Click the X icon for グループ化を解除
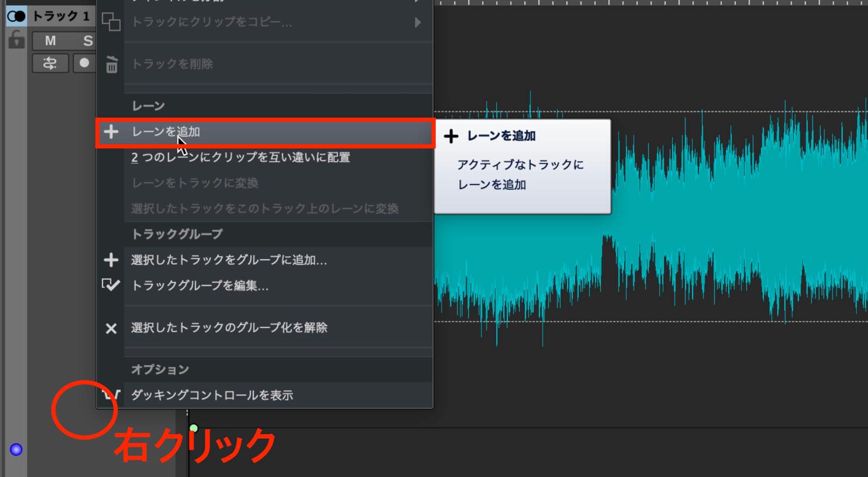 (111, 329)
